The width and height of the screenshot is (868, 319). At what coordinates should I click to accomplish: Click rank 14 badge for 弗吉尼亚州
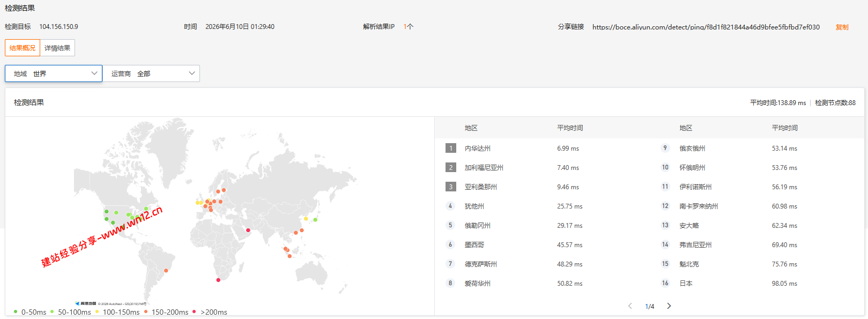(665, 244)
